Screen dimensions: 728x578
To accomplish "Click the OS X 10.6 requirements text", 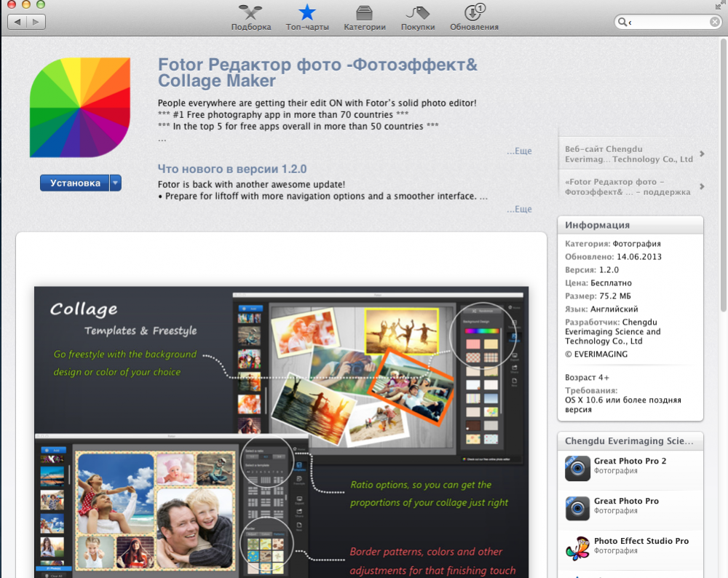I will [x=622, y=405].
